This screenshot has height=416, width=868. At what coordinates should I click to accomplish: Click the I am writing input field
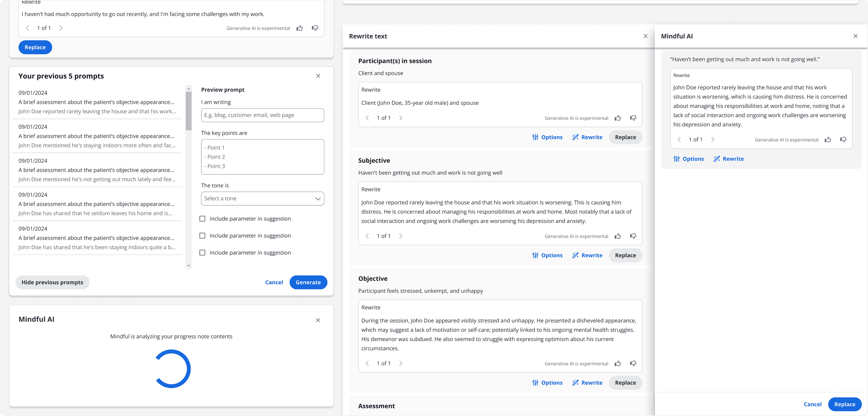point(262,115)
